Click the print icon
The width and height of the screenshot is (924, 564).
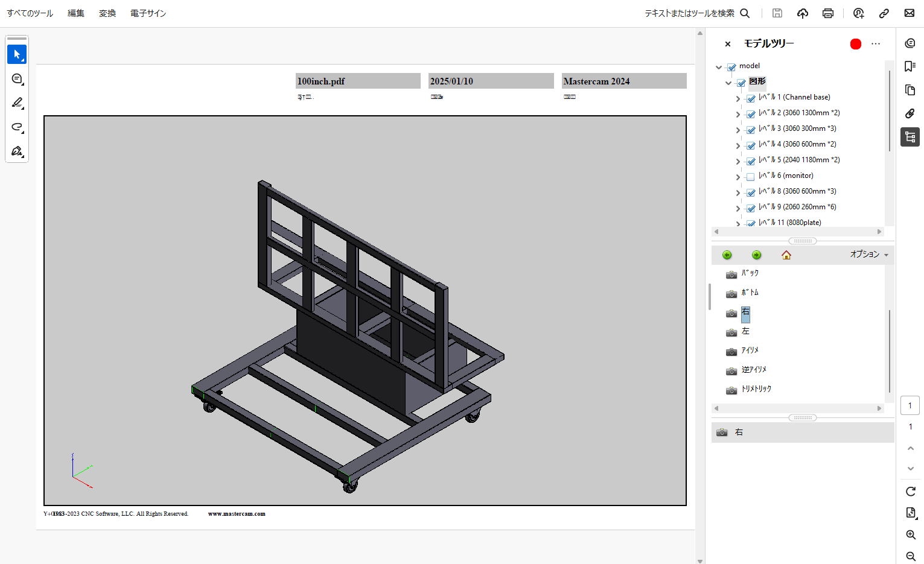pos(827,13)
